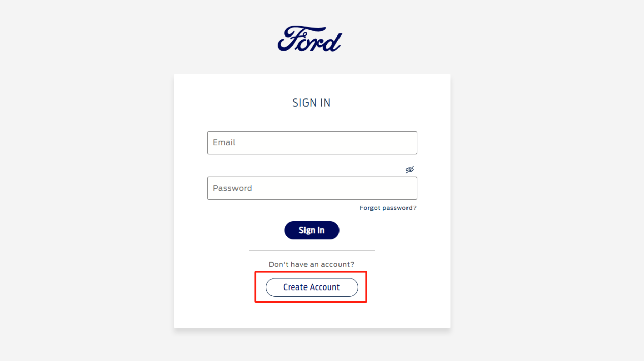
Task: Open the Forgot password link
Action: (388, 208)
